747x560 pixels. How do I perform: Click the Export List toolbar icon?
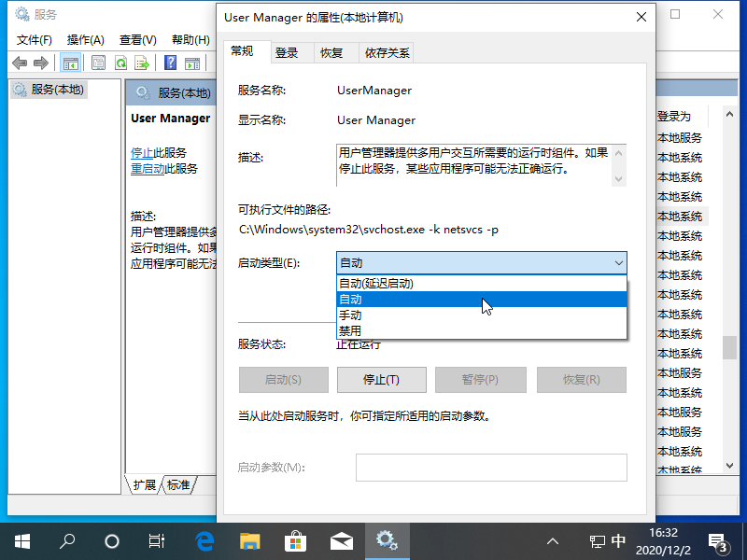(142, 63)
